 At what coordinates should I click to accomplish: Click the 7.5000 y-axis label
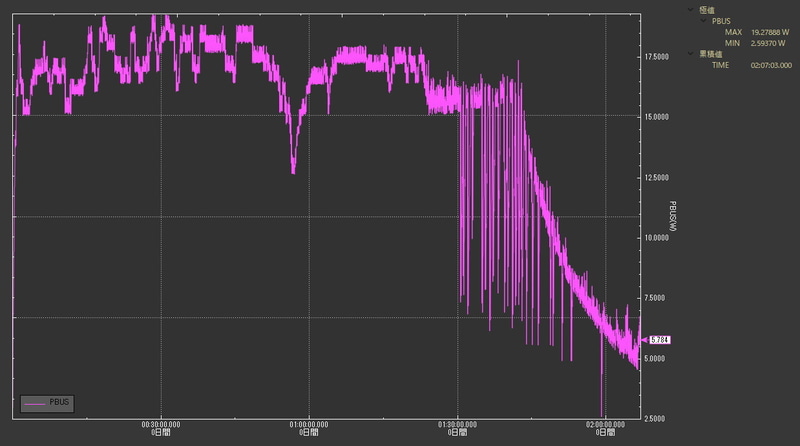(x=654, y=298)
